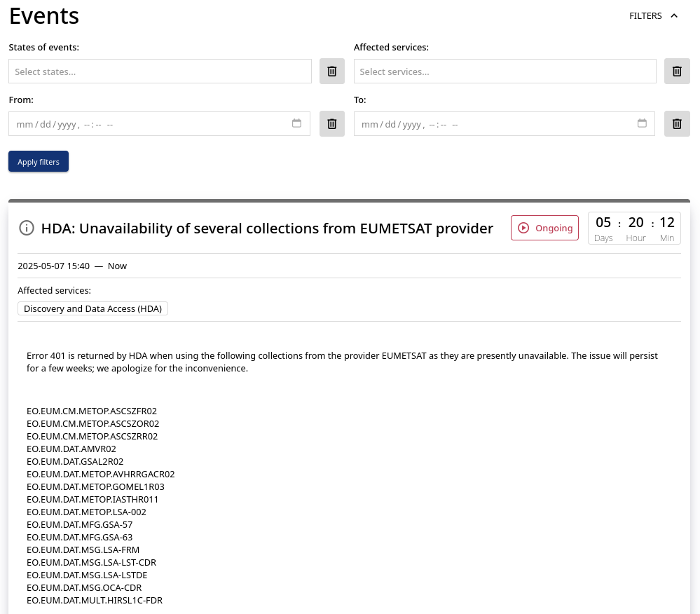Screen dimensions: 700x614
Task: Click the play icon in Ongoing badge
Action: [x=523, y=228]
